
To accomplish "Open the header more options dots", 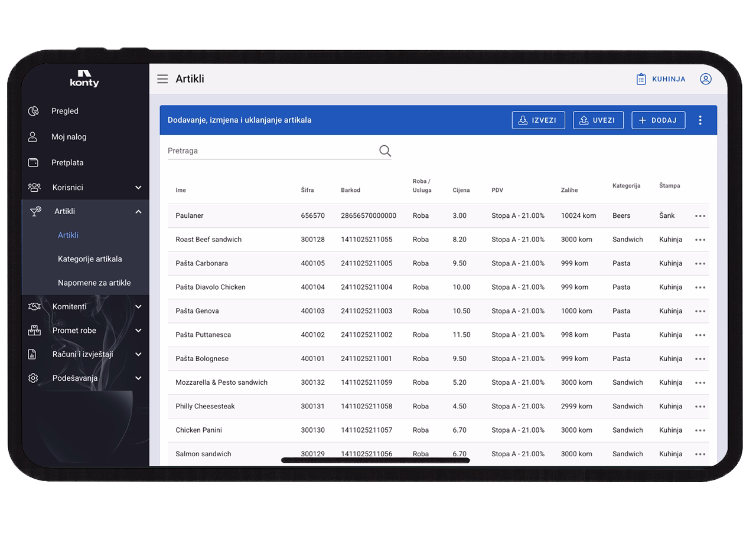I will click(x=700, y=120).
